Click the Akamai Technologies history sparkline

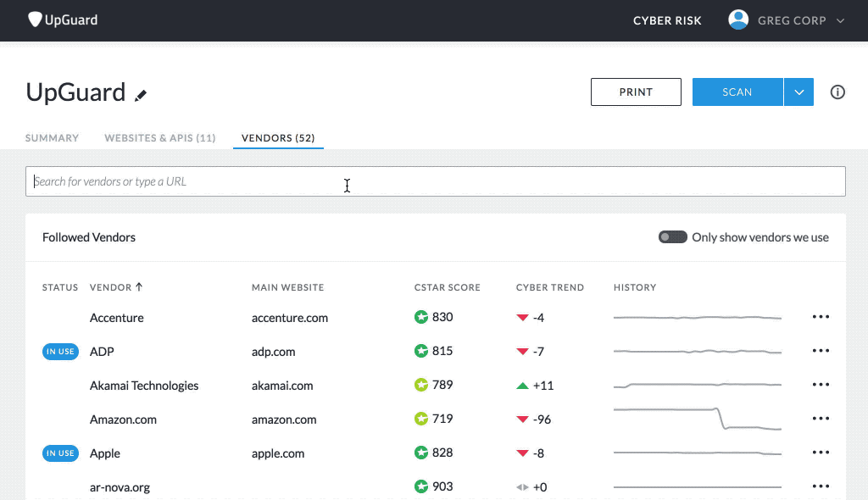click(x=698, y=385)
